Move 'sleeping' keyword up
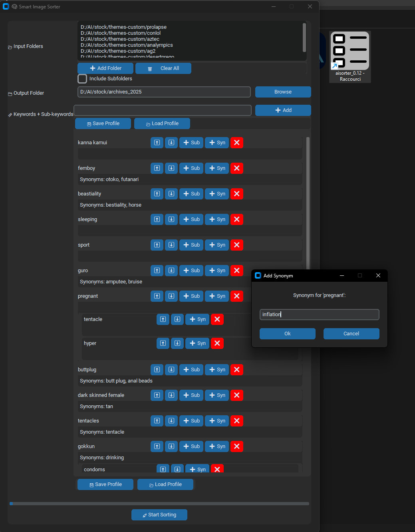The image size is (415, 532). (157, 219)
